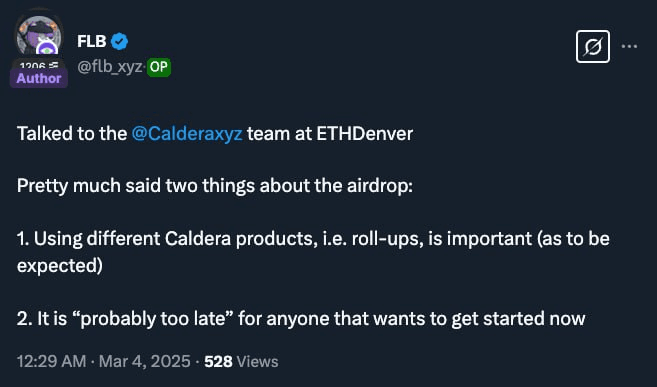Click the Mar 4, 2025 date
The image size is (657, 387).
point(145,361)
